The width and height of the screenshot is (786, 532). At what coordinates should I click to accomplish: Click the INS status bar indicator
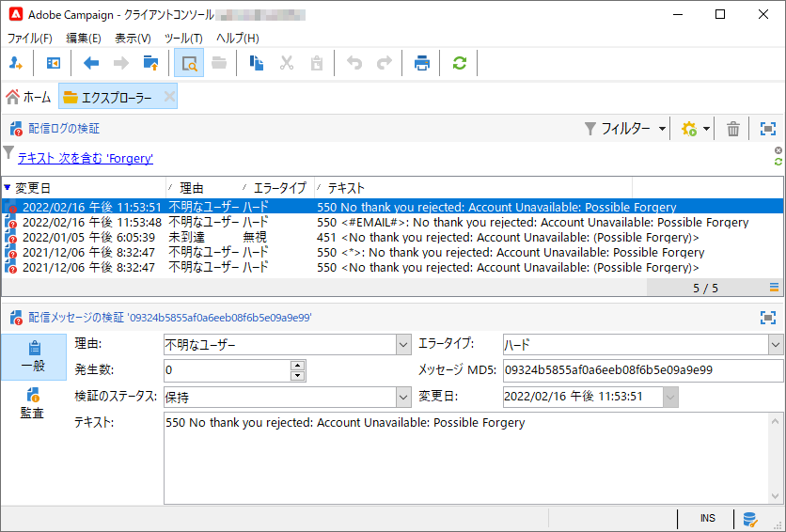pyautogui.click(x=707, y=519)
